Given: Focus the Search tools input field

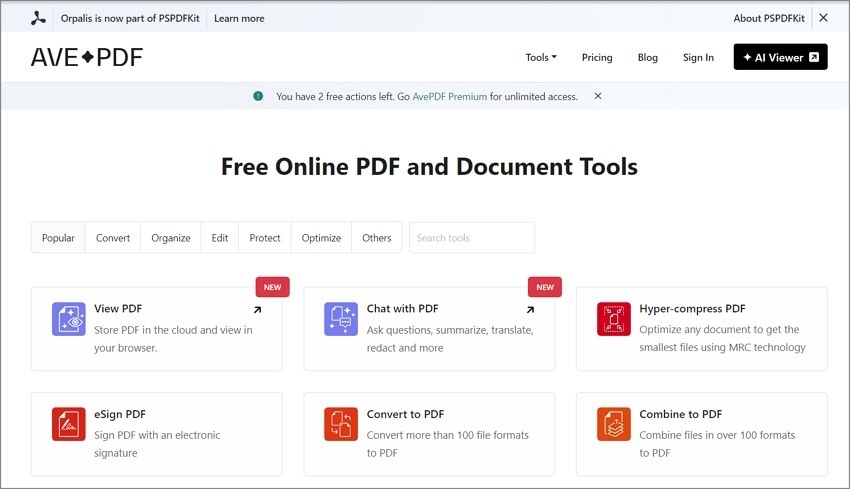Looking at the screenshot, I should (x=472, y=237).
